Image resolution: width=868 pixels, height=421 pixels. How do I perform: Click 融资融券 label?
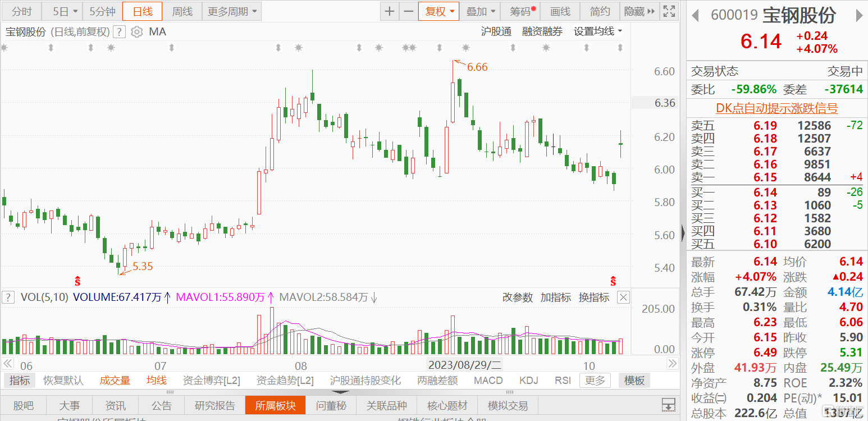click(x=542, y=32)
